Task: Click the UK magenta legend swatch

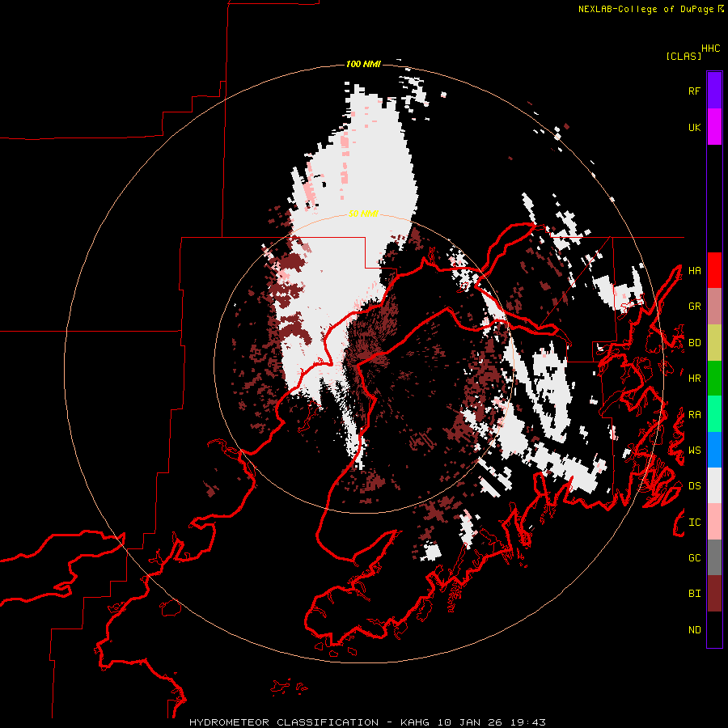Action: (x=714, y=127)
